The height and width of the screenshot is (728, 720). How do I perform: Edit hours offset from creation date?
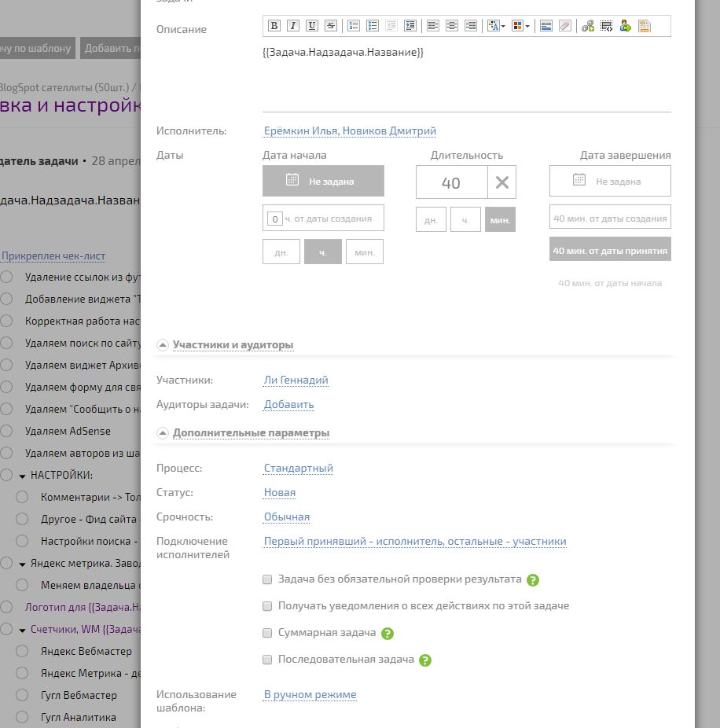pos(275,219)
